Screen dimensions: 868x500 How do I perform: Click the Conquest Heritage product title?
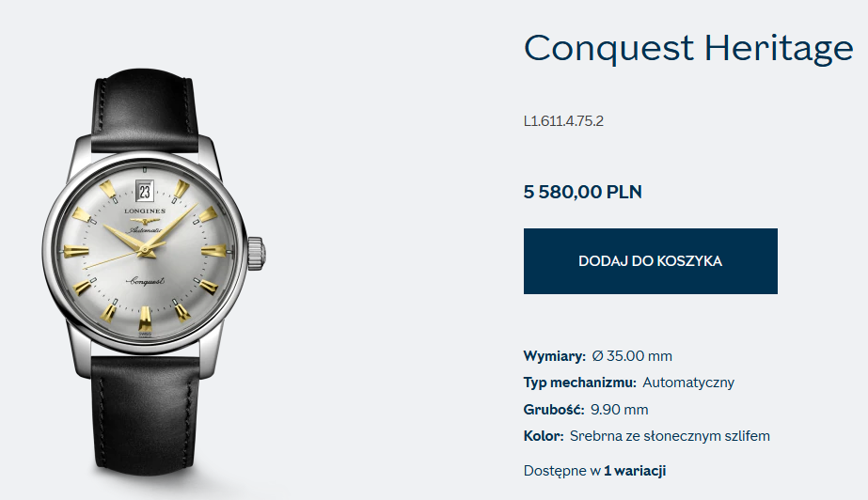tap(688, 48)
